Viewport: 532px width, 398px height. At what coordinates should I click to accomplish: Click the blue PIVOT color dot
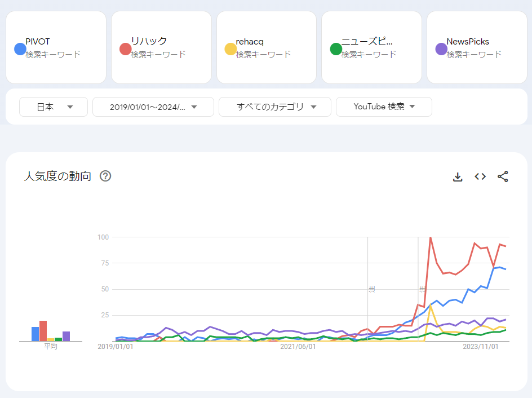[20, 49]
